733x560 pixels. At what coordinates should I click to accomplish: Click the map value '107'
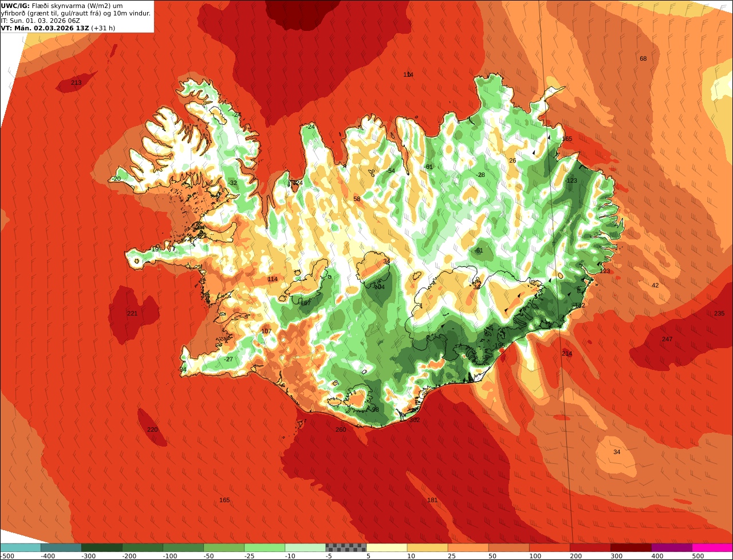click(x=266, y=332)
